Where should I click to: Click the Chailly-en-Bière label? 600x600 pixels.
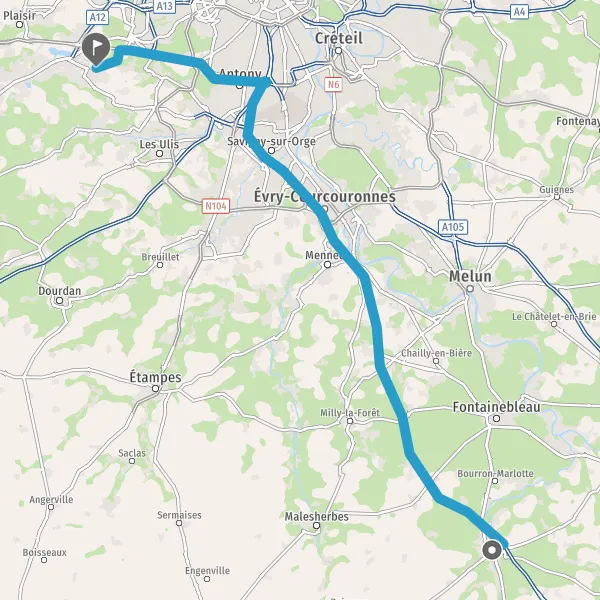pos(436,353)
